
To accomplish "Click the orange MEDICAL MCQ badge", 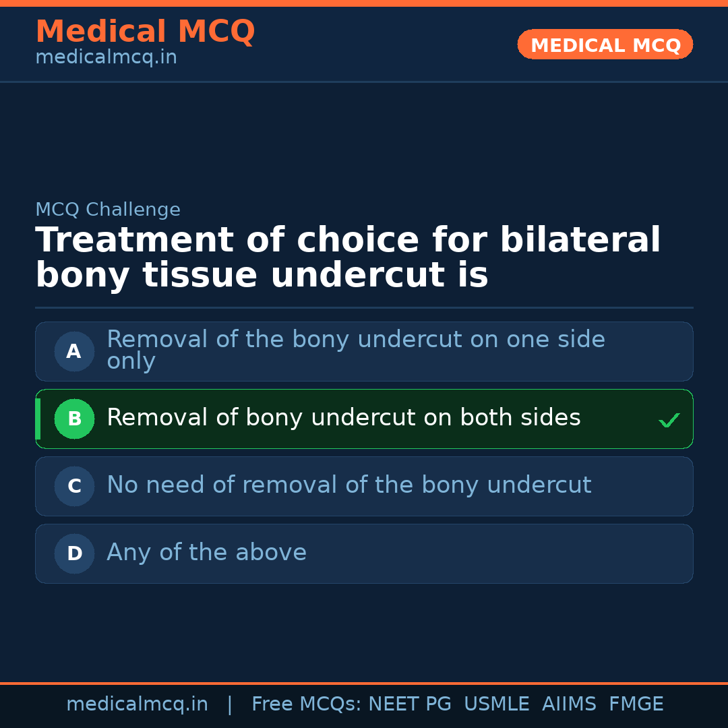I will pyautogui.click(x=605, y=44).
